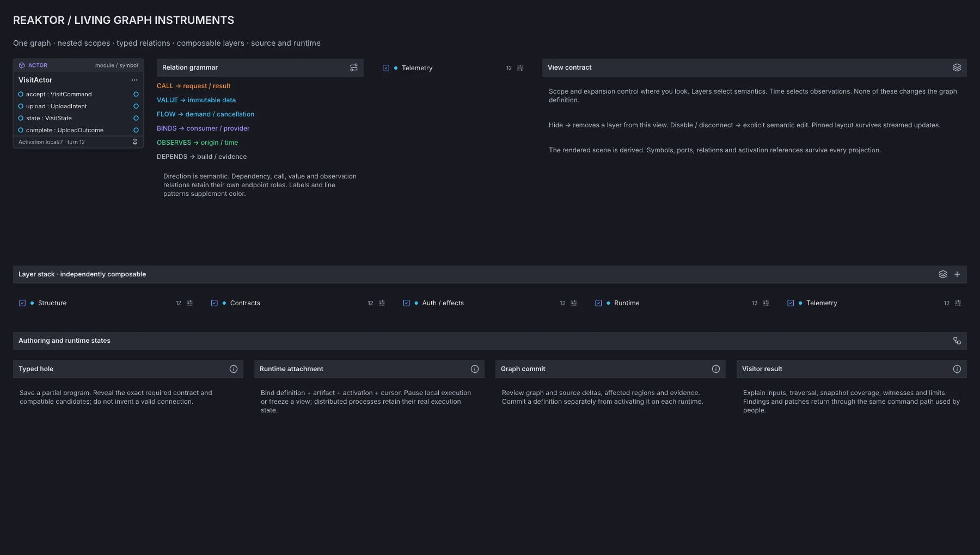Add a new layer with the plus icon
The height and width of the screenshot is (555, 980).
[957, 274]
